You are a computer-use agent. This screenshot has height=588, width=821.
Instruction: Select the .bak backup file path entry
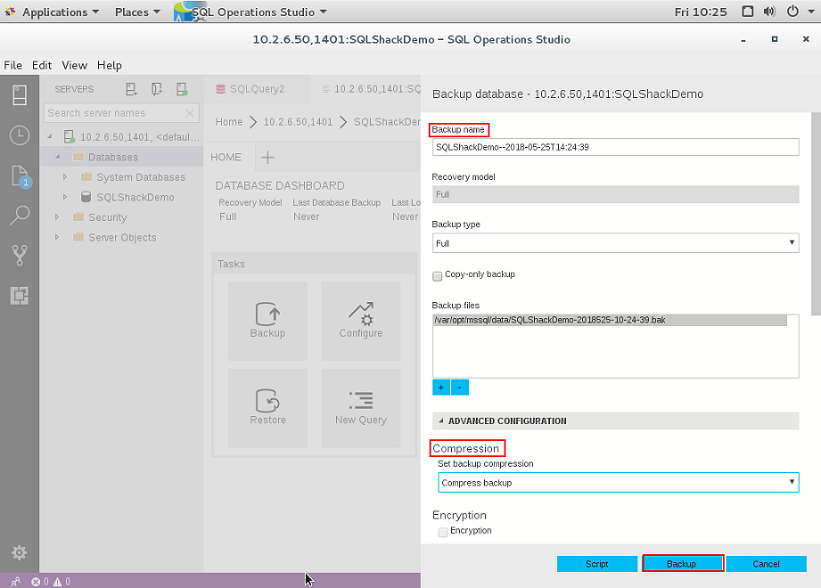[609, 320]
